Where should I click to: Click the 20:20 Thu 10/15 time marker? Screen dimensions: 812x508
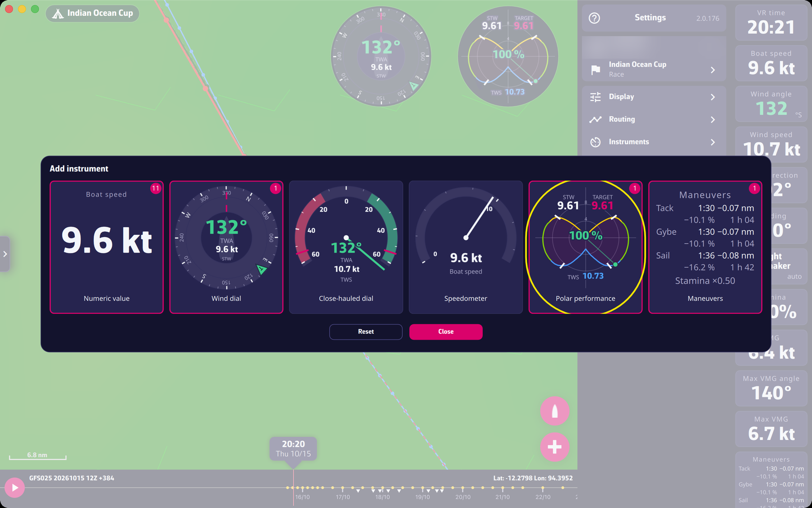click(293, 448)
